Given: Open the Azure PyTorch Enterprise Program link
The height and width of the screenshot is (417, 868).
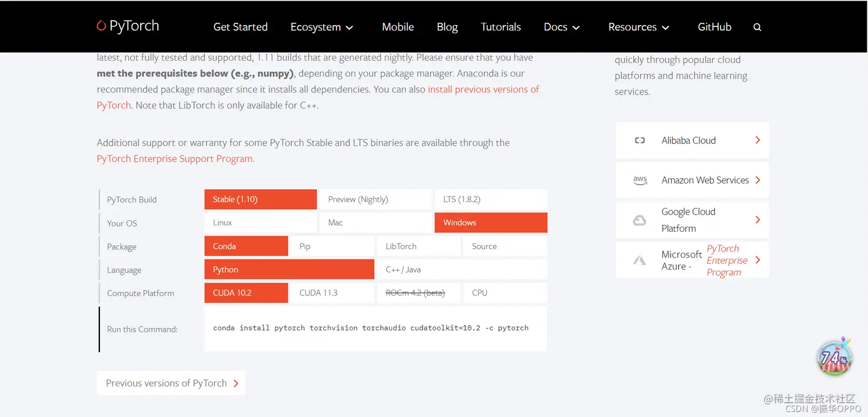Looking at the screenshot, I should click(x=727, y=260).
